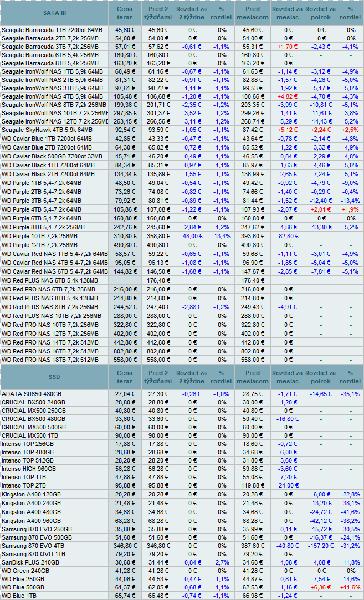
Task: Click "WD Red PRO NAS 18TB 7,2k 512MB" name
Action: point(50,360)
